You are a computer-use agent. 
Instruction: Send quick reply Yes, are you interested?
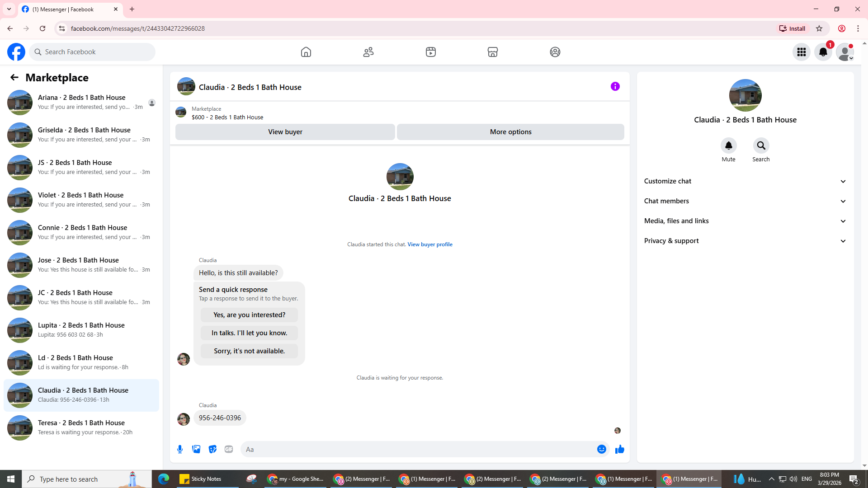[249, 315]
